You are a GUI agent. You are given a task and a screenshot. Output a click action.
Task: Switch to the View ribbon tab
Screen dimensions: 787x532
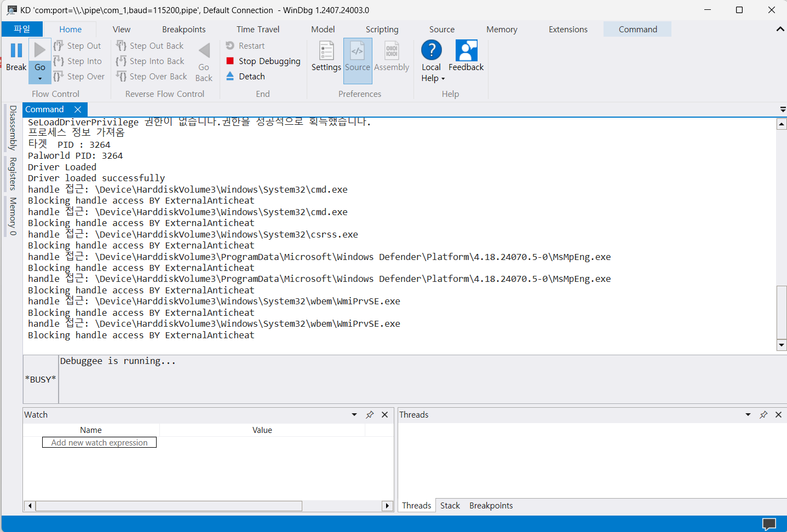tap(122, 30)
